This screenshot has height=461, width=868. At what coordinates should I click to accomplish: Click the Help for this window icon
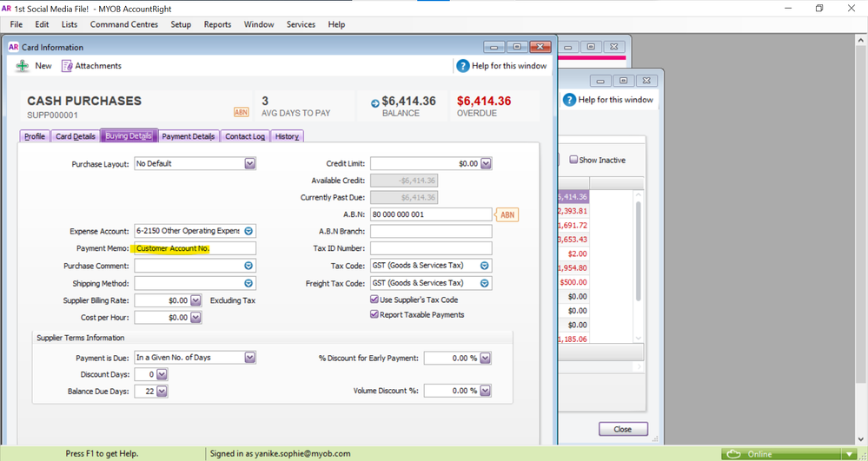463,66
